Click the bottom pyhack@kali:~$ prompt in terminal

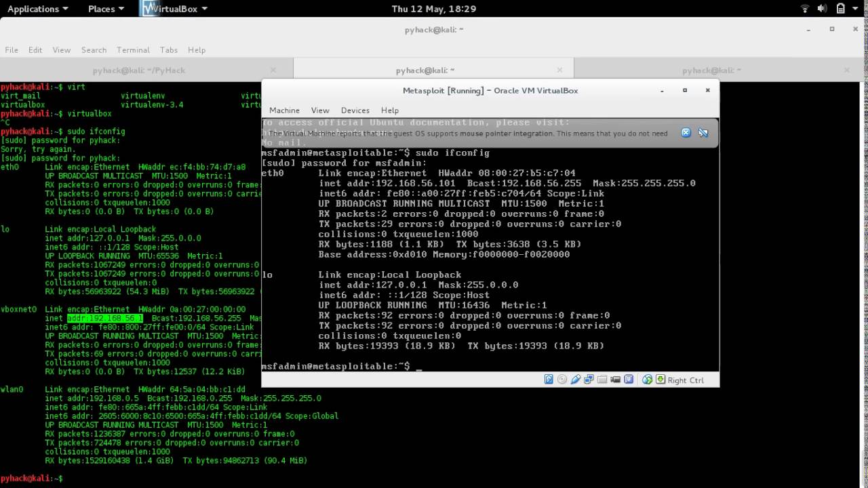pos(31,479)
